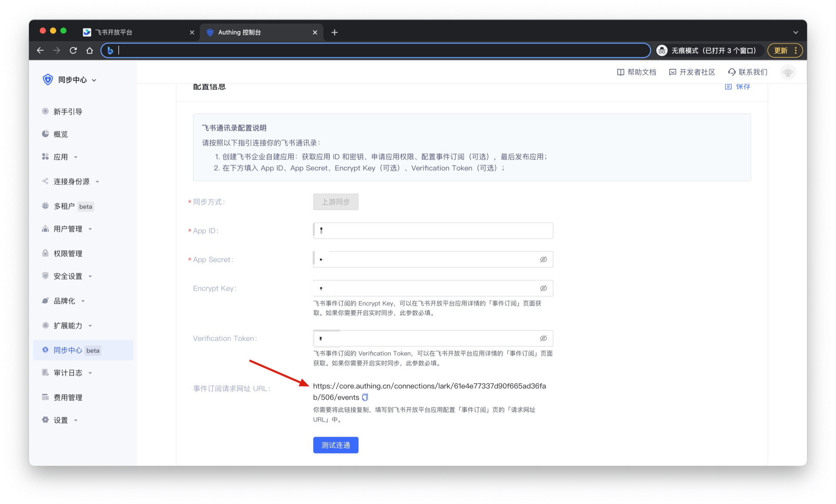
Task: Copy the event subscription URL icon
Action: (x=365, y=397)
